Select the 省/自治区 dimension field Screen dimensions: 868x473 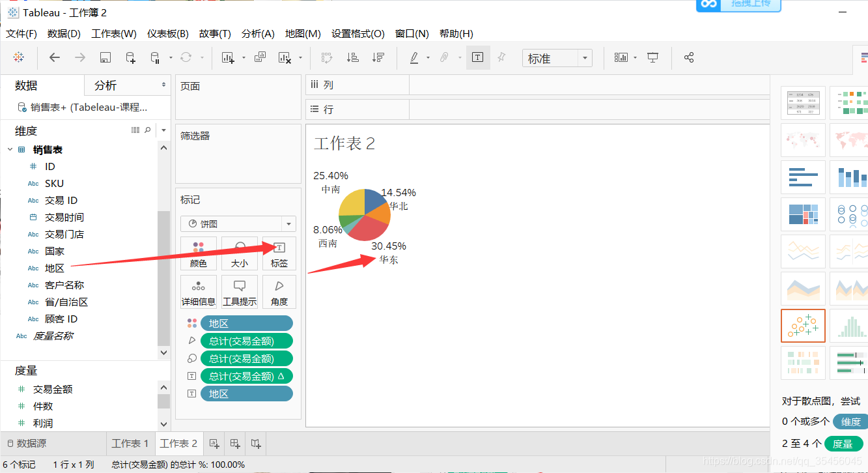(x=66, y=302)
